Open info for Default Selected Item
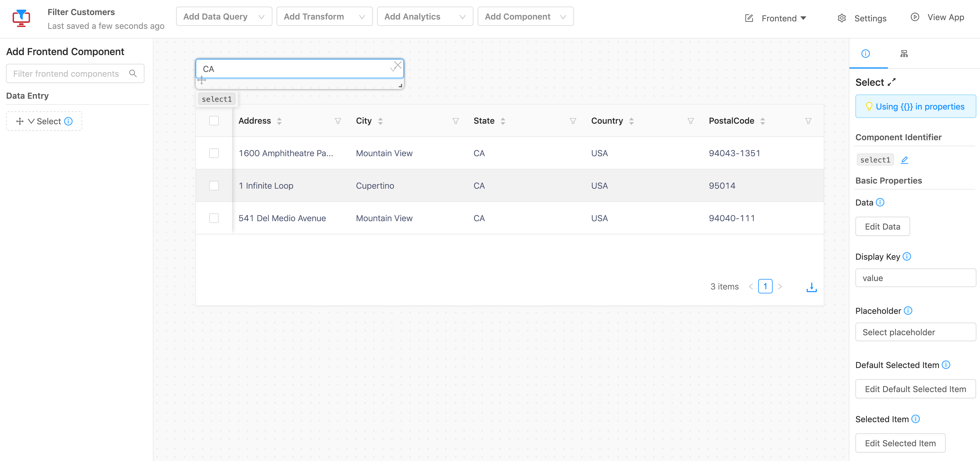Screen dimensions: 980x461 click(946, 365)
